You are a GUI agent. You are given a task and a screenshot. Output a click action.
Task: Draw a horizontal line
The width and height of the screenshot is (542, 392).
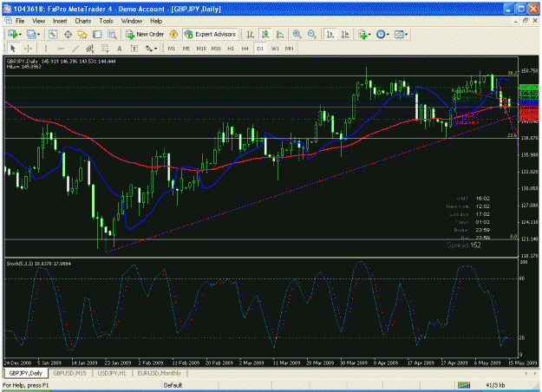tap(61, 49)
